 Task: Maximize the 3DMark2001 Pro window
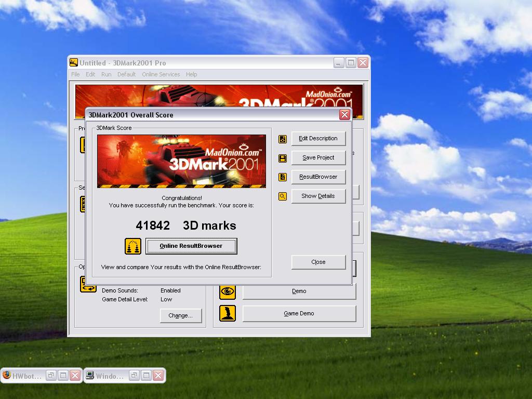(x=351, y=62)
